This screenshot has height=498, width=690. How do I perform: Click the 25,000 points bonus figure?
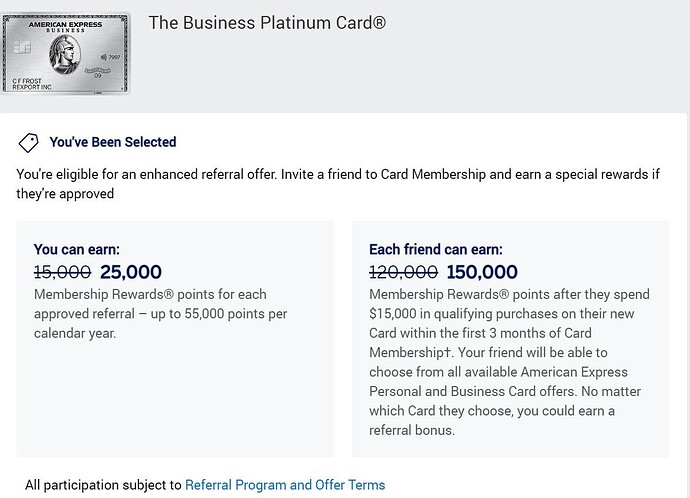[131, 272]
